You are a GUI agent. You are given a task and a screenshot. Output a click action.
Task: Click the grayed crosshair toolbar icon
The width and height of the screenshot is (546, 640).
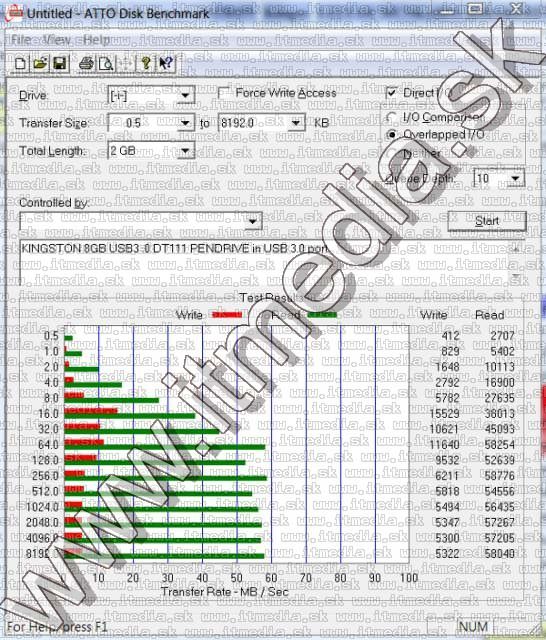[126, 64]
